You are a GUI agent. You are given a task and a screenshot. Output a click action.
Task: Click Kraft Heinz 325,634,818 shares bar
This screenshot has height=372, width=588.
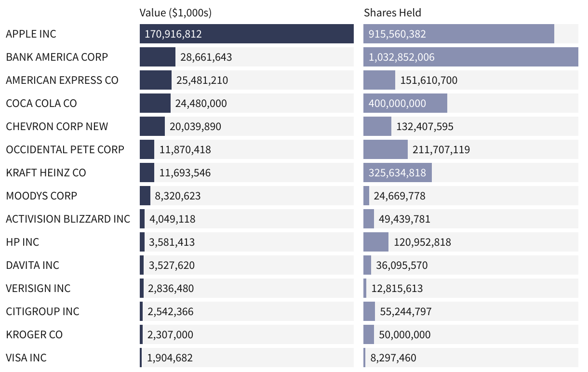coord(398,173)
